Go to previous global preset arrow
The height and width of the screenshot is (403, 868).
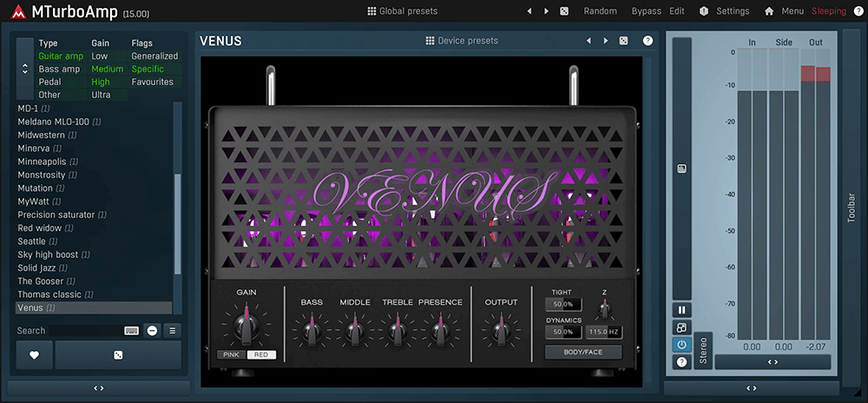coord(529,11)
